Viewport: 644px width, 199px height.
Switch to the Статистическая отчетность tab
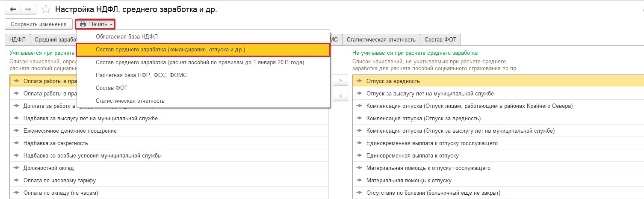point(381,40)
